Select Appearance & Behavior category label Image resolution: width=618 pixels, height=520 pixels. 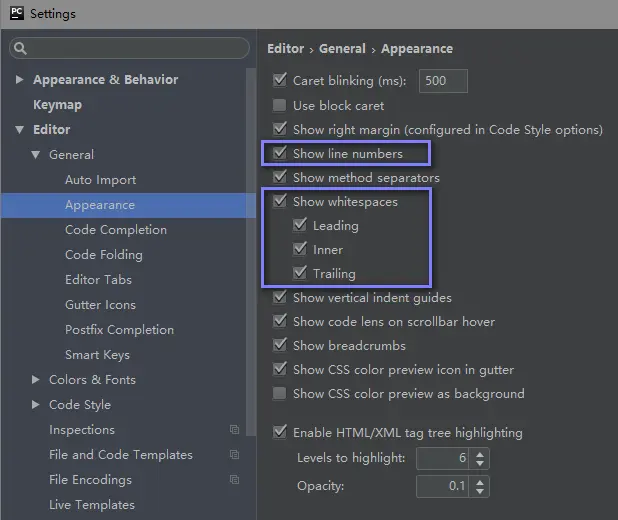(x=106, y=80)
